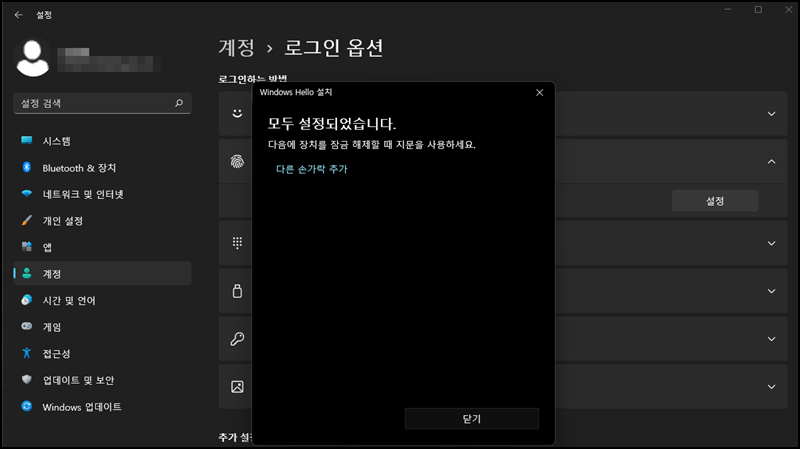800x449 pixels.
Task: Click the 시스템 monitor icon
Action: 27,140
